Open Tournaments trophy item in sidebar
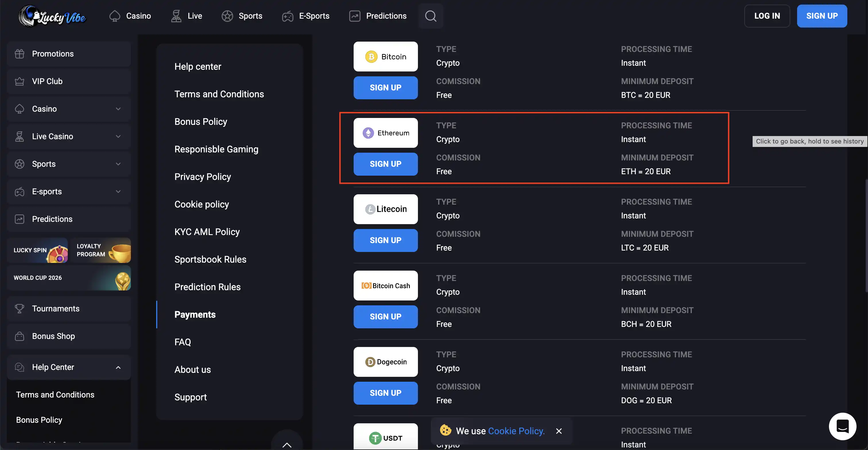This screenshot has height=450, width=868. click(x=69, y=309)
